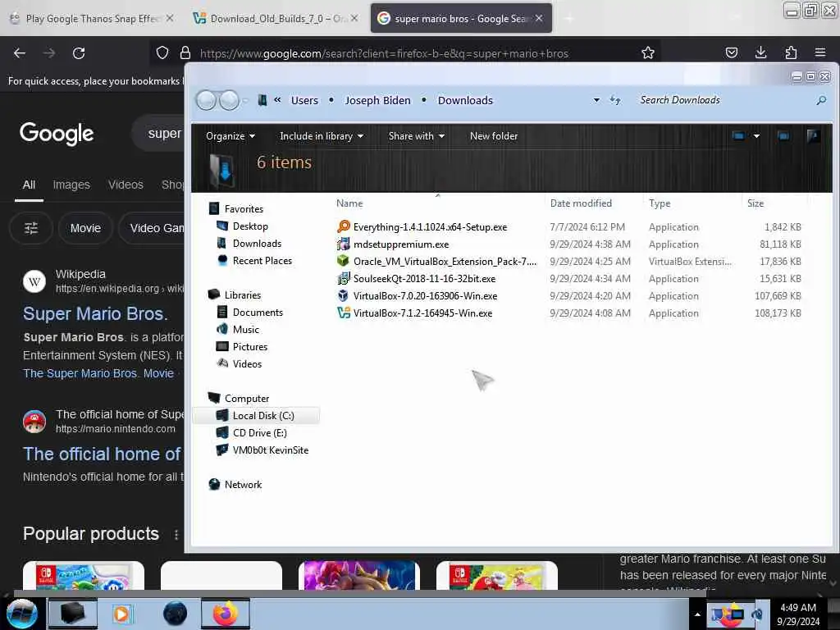Open Firefox hamburger menu
This screenshot has width=840, height=630.
[819, 52]
